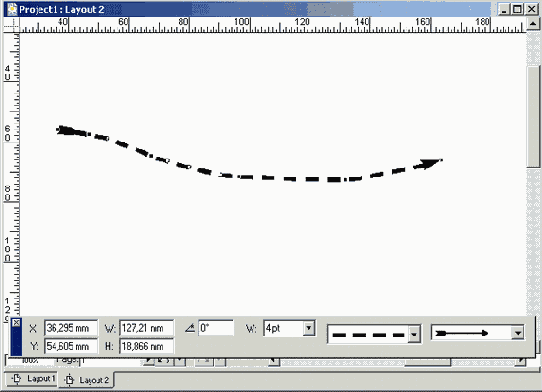The image size is (542, 392).
Task: Click the height field 18,866 mm
Action: (146, 346)
